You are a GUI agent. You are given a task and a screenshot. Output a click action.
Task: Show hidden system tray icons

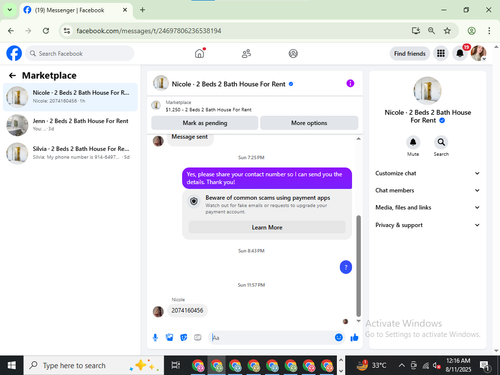tap(402, 366)
